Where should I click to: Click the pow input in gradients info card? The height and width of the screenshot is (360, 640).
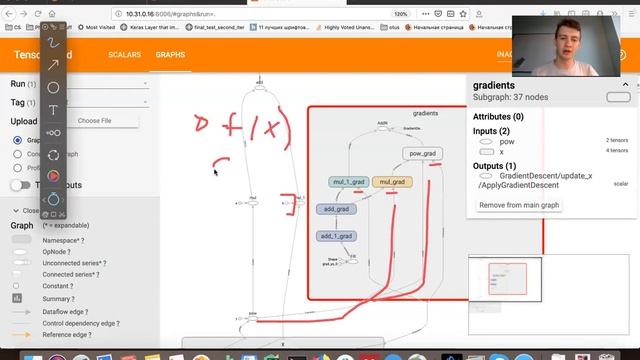pos(507,142)
